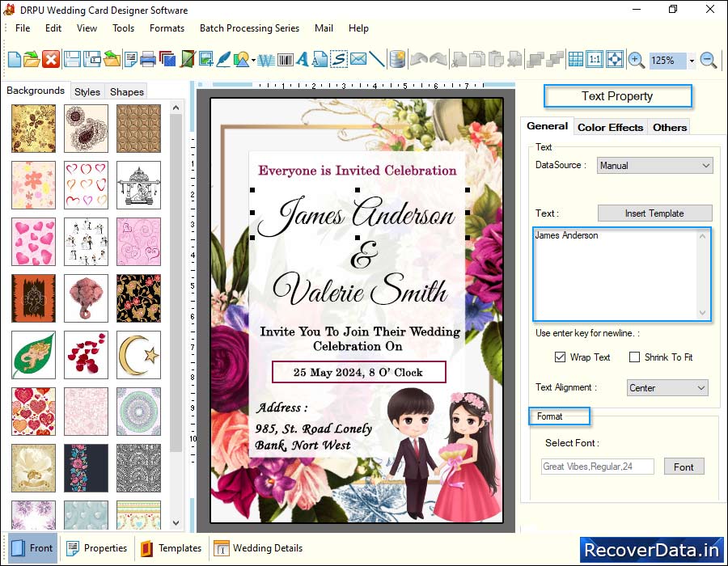Open the email envelope tool

358,59
